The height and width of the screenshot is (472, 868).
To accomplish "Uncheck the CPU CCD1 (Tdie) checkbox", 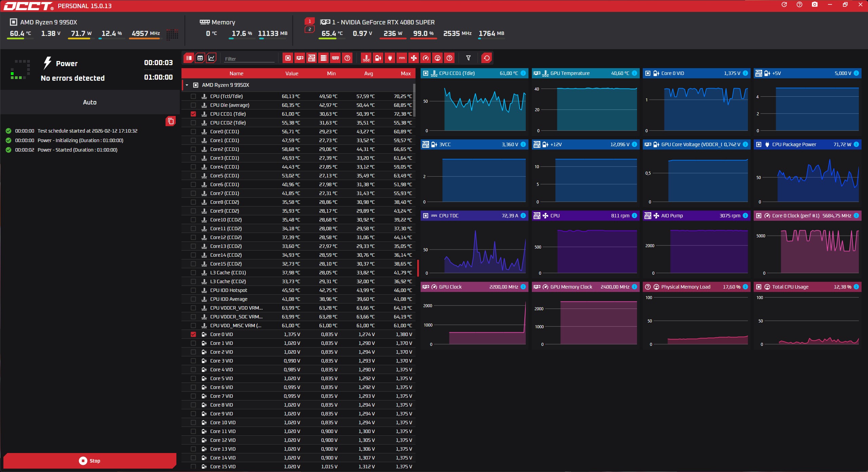I will coord(193,114).
